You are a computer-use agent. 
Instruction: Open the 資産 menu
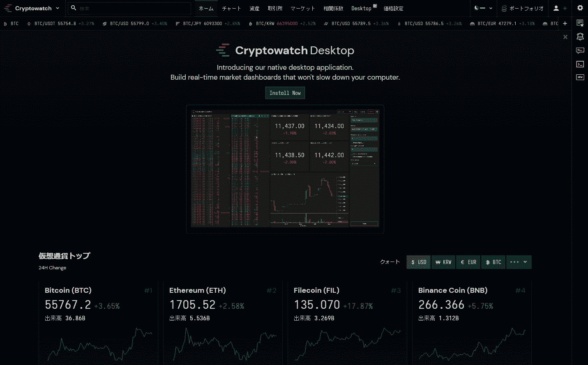(x=254, y=8)
